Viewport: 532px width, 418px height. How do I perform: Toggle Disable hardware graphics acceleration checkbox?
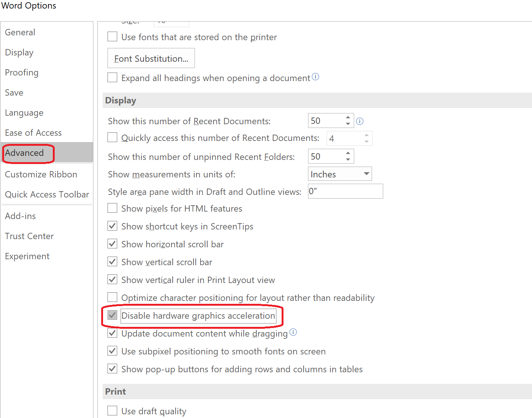pos(112,315)
